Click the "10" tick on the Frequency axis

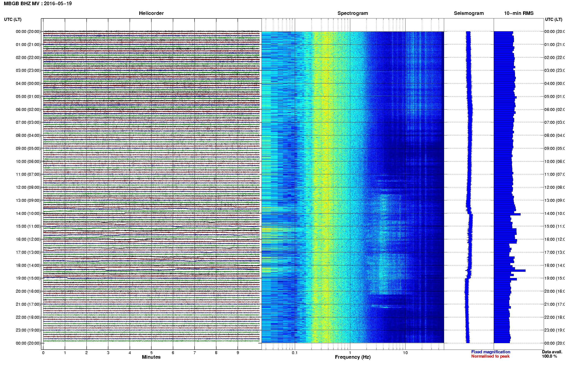pos(405,353)
